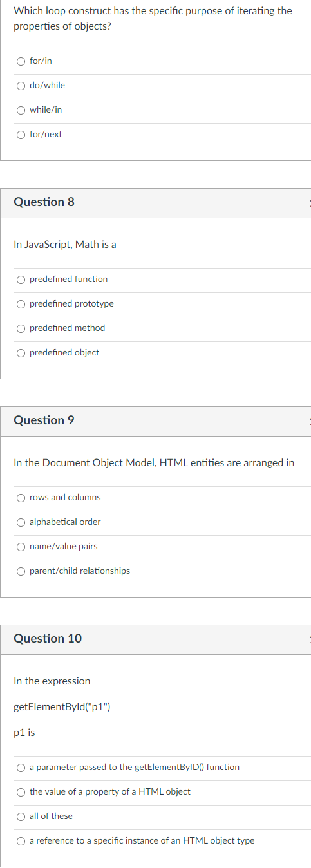Select the for/next option
The height and width of the screenshot is (868, 311).
[x=21, y=135]
